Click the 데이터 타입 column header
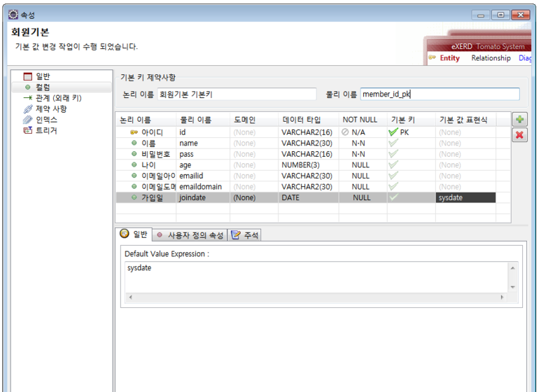This screenshot has height=392, width=541. click(309, 120)
